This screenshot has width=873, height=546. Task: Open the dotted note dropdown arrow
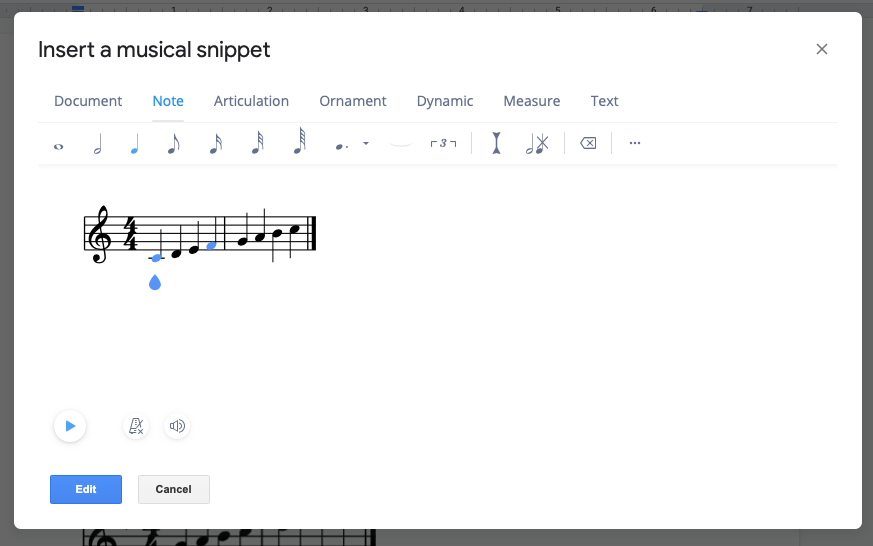click(x=366, y=144)
